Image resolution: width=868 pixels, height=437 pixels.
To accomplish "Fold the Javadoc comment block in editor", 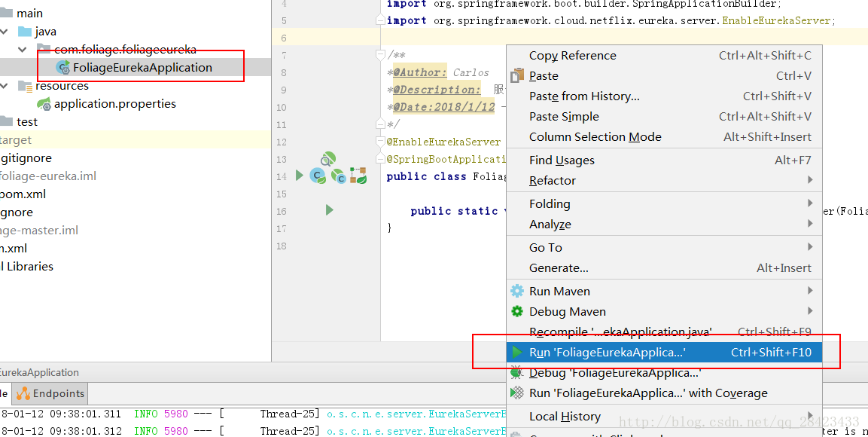I will pos(382,55).
